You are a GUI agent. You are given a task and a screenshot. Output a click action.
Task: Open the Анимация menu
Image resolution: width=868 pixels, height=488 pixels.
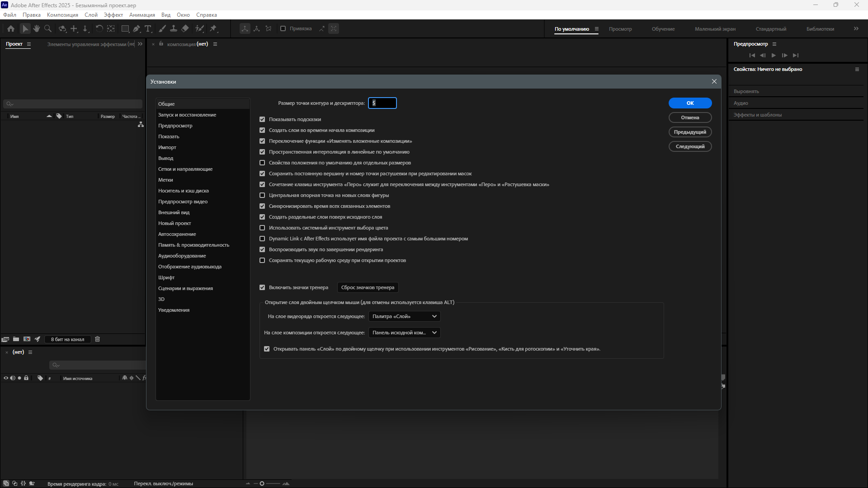tap(142, 15)
